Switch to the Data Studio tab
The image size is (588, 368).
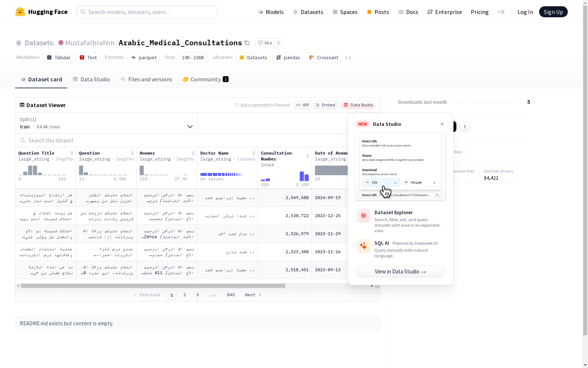(x=91, y=79)
